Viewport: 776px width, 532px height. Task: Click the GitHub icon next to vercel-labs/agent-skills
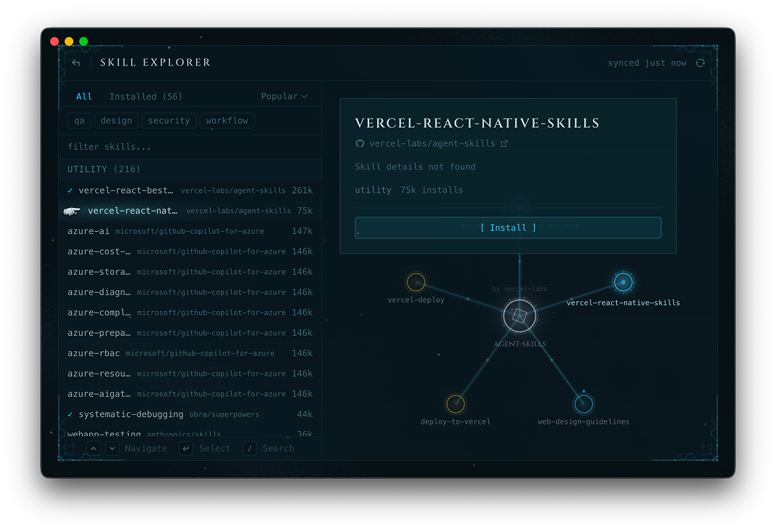(360, 144)
